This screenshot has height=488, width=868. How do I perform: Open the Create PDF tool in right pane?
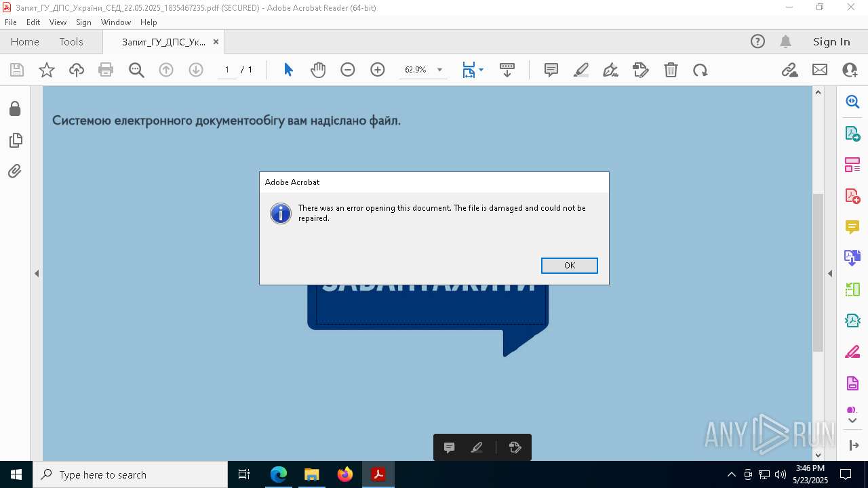852,196
